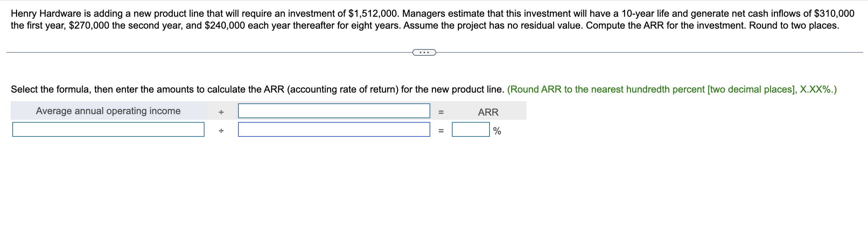Click the equals sign in formula header row
The width and height of the screenshot is (868, 248).
pyautogui.click(x=441, y=112)
